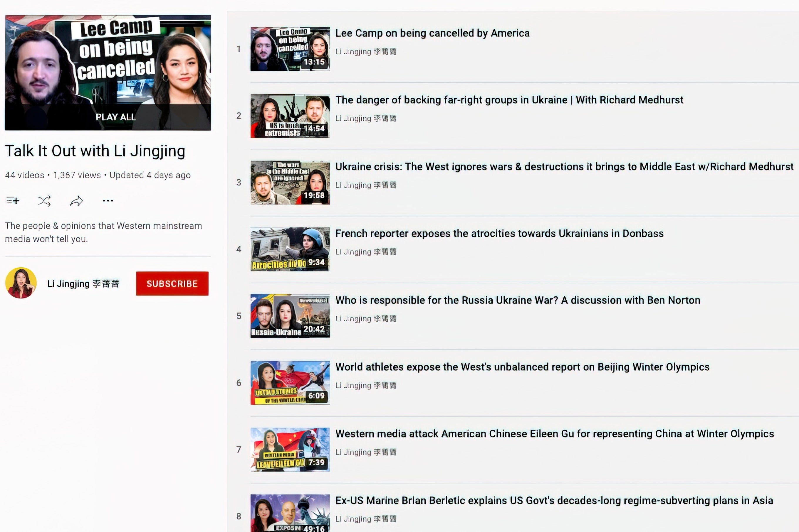Click the save playlist icon
The width and height of the screenshot is (799, 532).
[13, 201]
